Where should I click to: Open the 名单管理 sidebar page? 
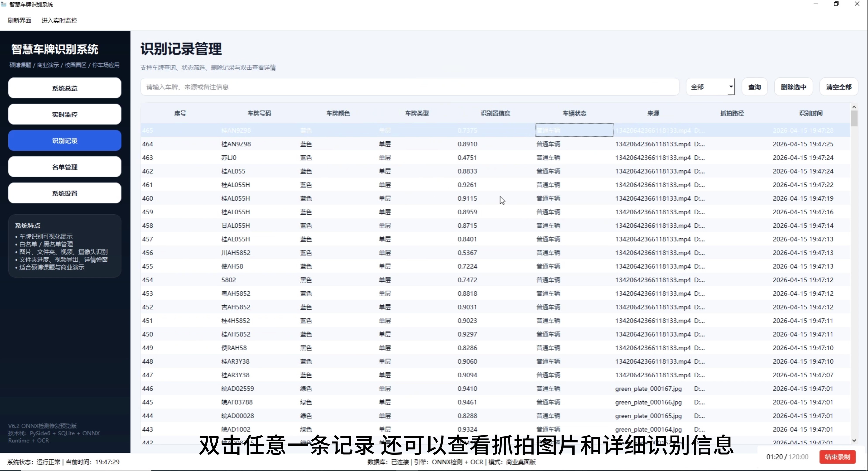point(65,167)
